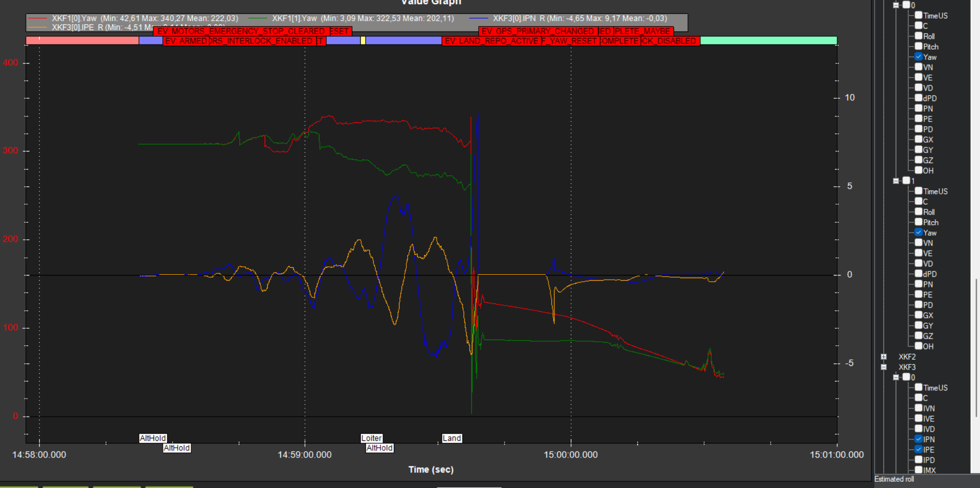The height and width of the screenshot is (488, 980).
Task: Check VD under XKF1 instance 1
Action: [x=918, y=264]
